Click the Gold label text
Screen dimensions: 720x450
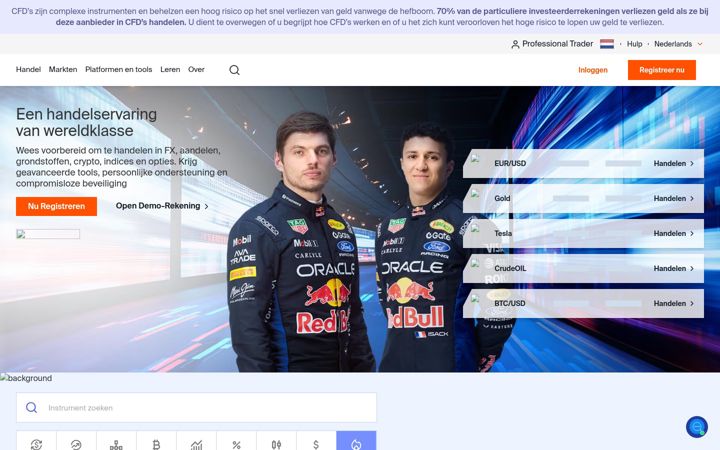502,198
